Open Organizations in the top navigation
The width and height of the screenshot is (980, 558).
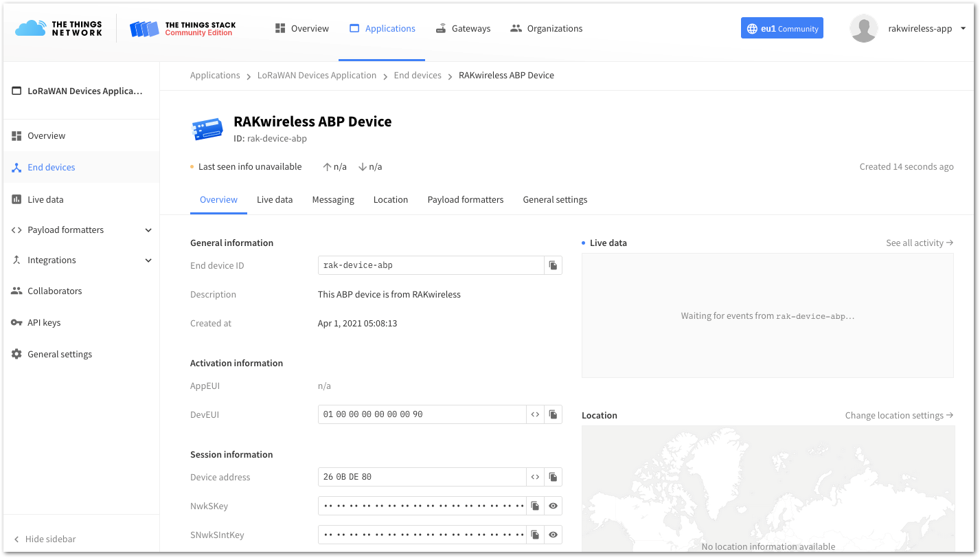546,28
